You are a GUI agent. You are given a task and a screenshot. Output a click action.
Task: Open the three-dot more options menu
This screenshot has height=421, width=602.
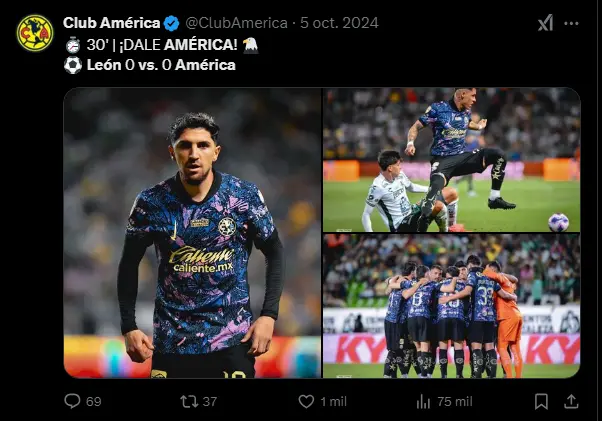(571, 24)
